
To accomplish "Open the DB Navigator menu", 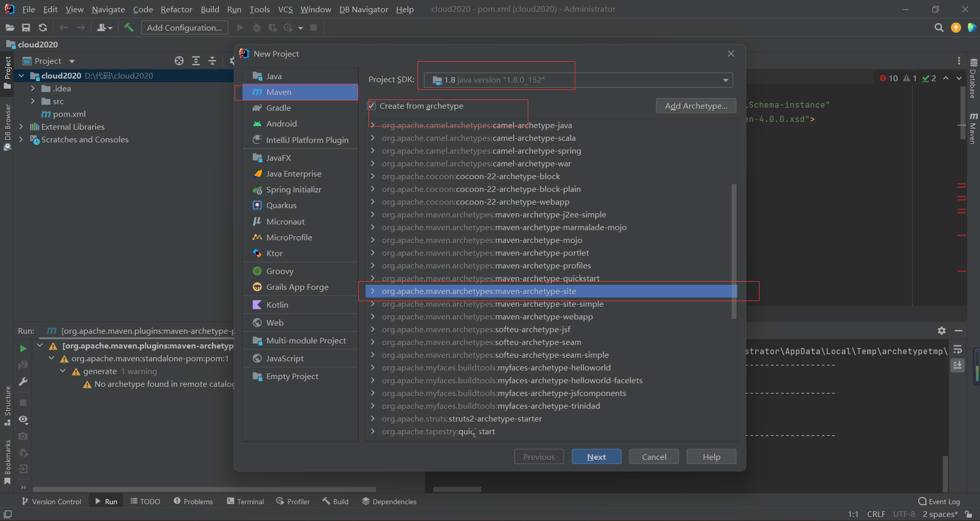I will 363,9.
